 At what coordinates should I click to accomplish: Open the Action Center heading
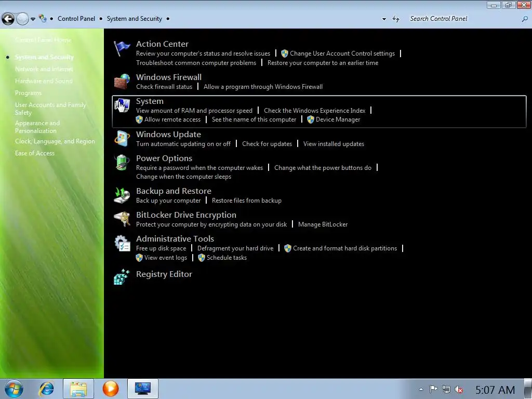tap(162, 44)
